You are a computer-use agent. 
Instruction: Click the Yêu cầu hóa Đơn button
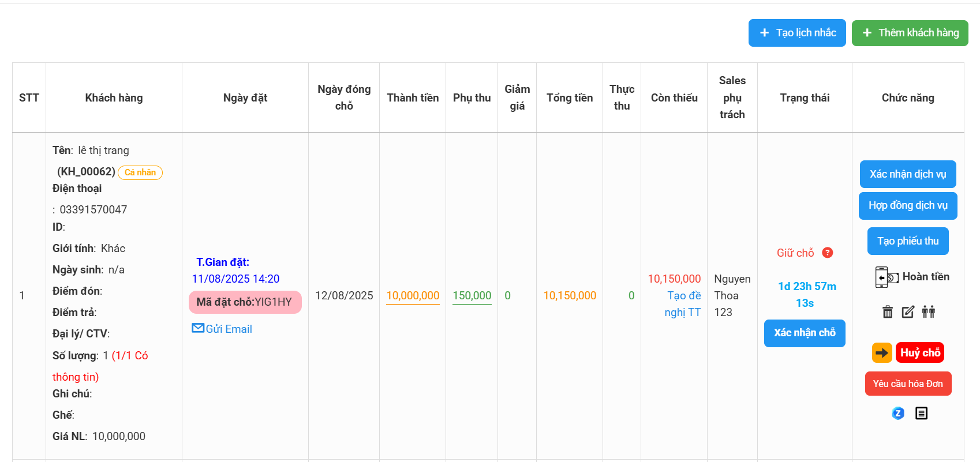tap(908, 384)
